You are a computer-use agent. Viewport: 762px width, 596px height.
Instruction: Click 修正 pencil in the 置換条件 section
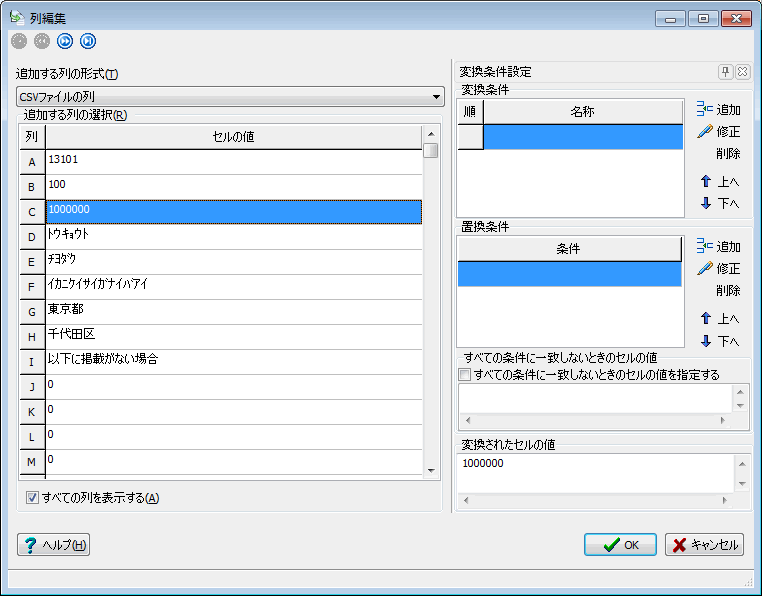pos(718,269)
